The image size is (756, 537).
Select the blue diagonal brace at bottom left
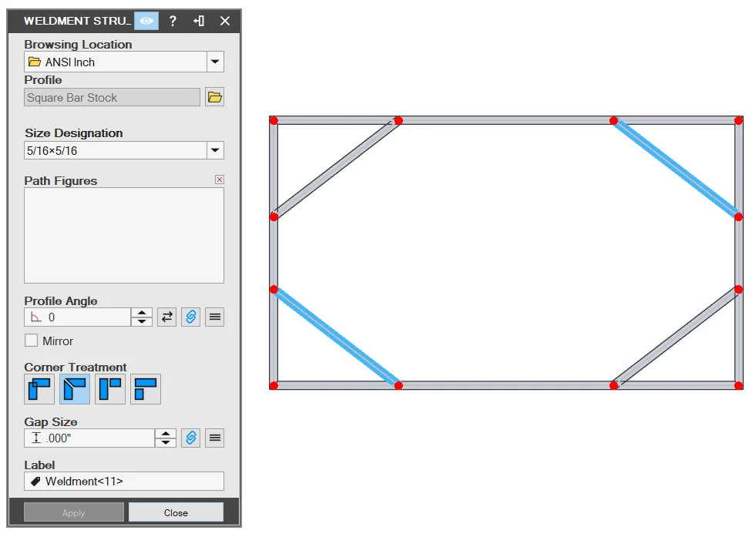coord(336,337)
